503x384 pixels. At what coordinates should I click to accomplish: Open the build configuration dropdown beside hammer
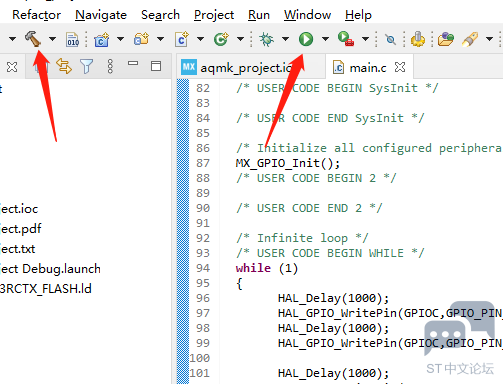tap(52, 39)
